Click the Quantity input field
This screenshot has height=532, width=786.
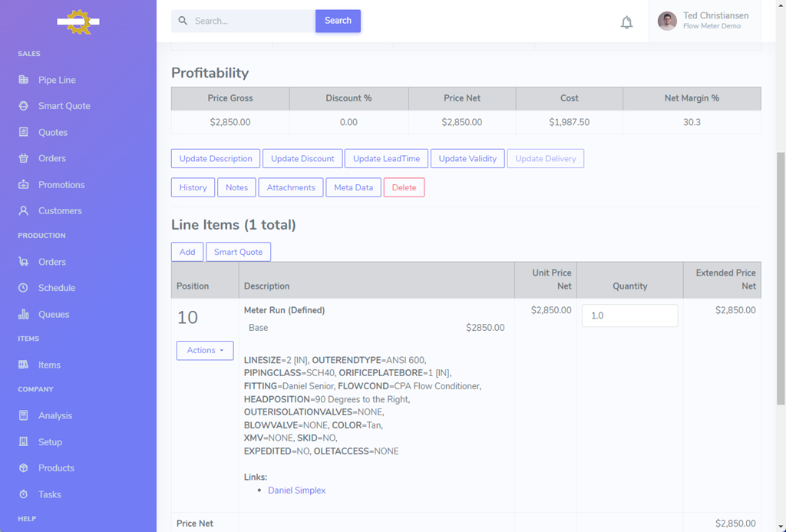click(629, 316)
